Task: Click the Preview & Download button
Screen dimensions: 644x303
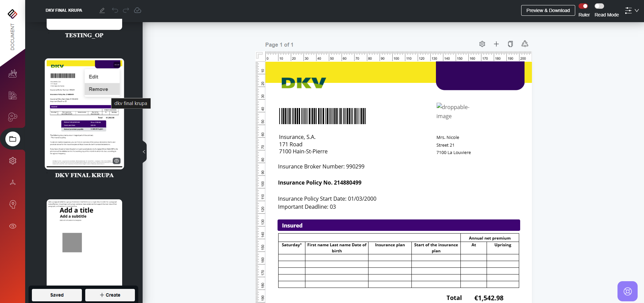Action: click(548, 10)
